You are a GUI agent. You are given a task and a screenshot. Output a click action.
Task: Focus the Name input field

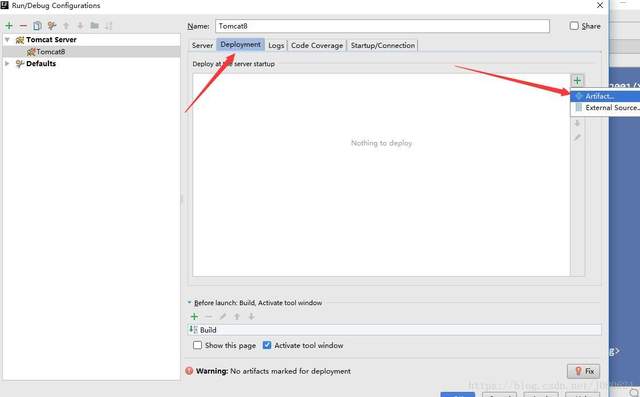click(x=382, y=26)
